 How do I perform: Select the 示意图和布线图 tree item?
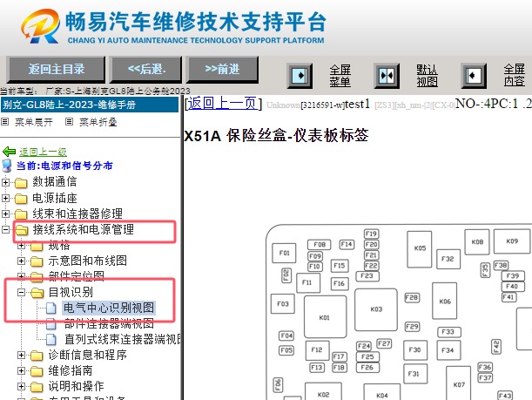pyautogui.click(x=88, y=261)
